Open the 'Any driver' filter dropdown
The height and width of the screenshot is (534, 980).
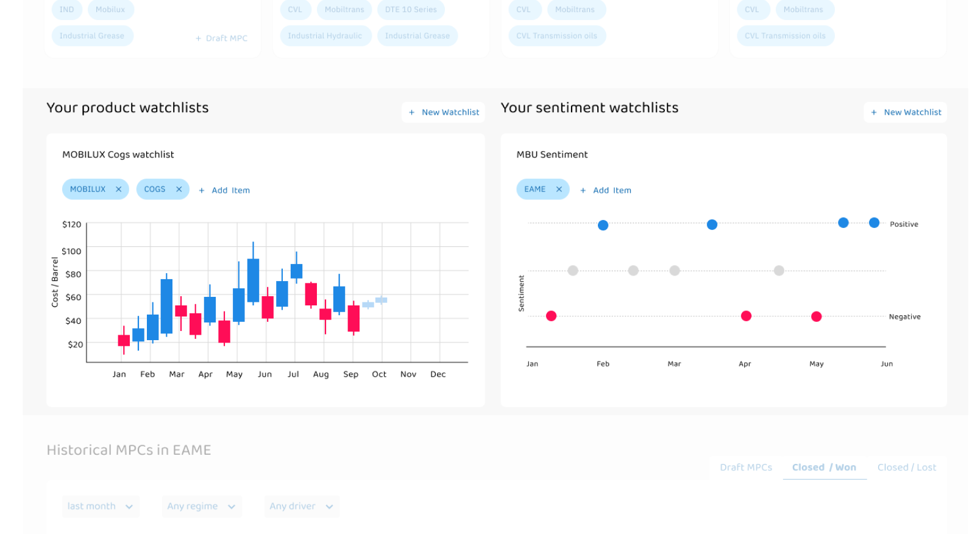302,507
